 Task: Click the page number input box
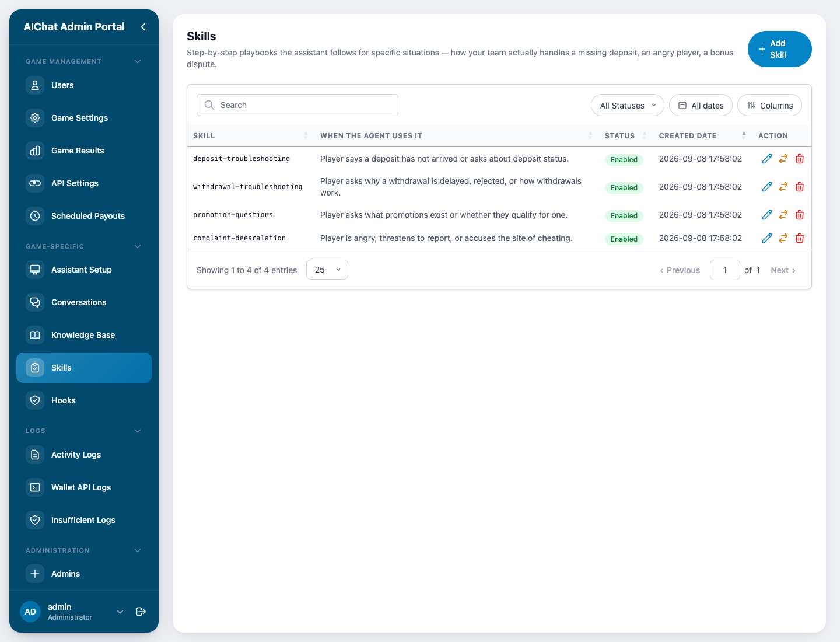coord(725,270)
